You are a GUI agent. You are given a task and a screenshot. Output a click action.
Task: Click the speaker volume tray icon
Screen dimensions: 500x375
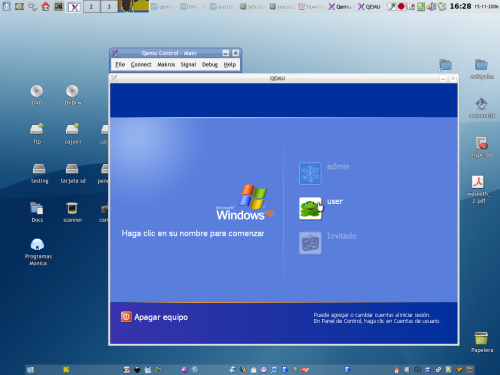pos(431,6)
